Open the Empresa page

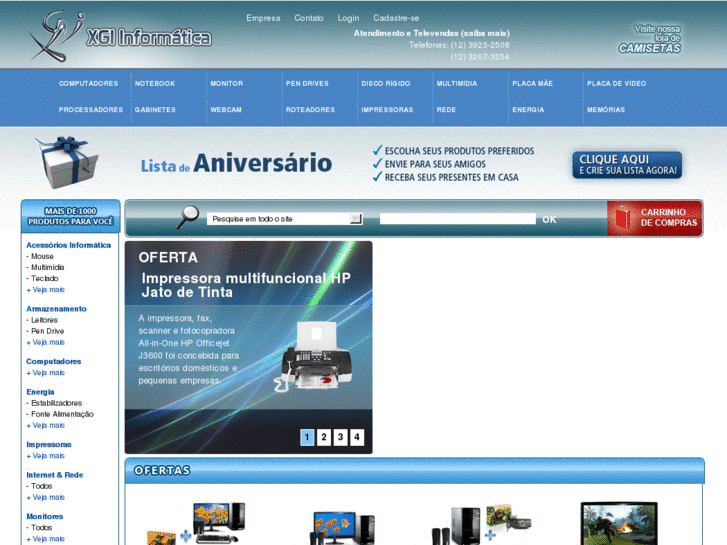tap(263, 18)
